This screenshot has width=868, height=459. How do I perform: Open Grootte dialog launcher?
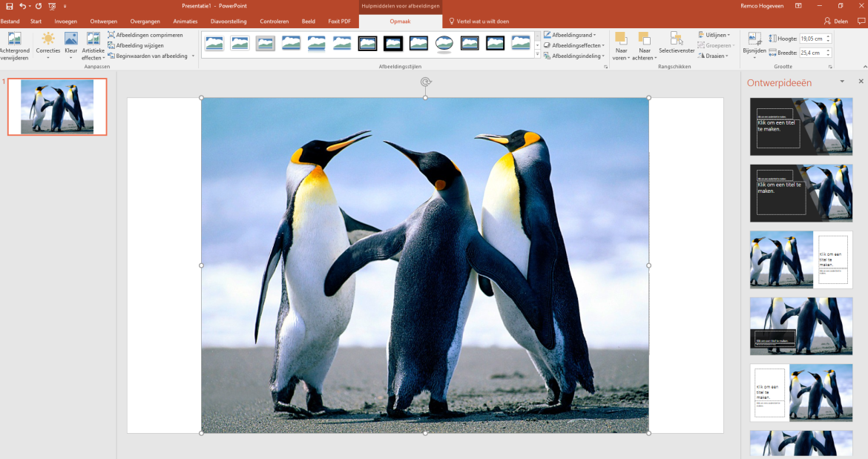[830, 67]
